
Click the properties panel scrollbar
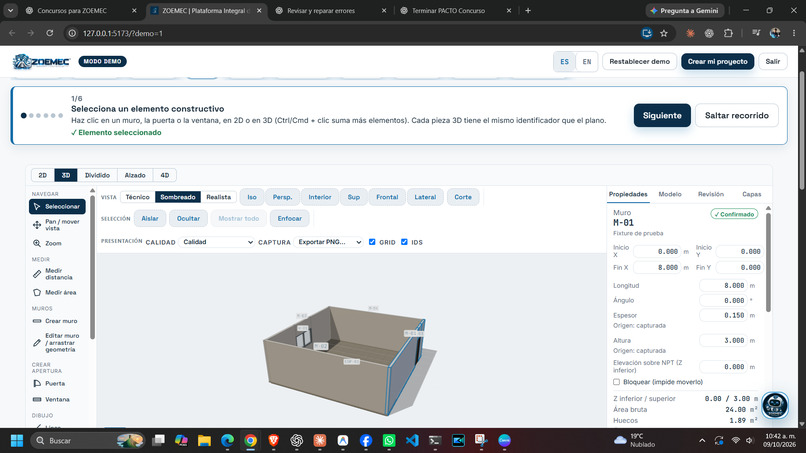[x=768, y=262]
